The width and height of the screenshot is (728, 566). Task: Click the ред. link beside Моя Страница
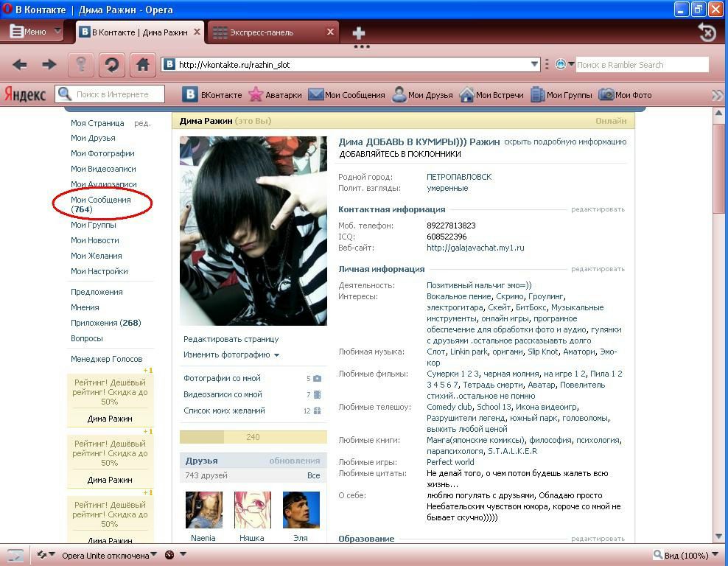pos(142,123)
